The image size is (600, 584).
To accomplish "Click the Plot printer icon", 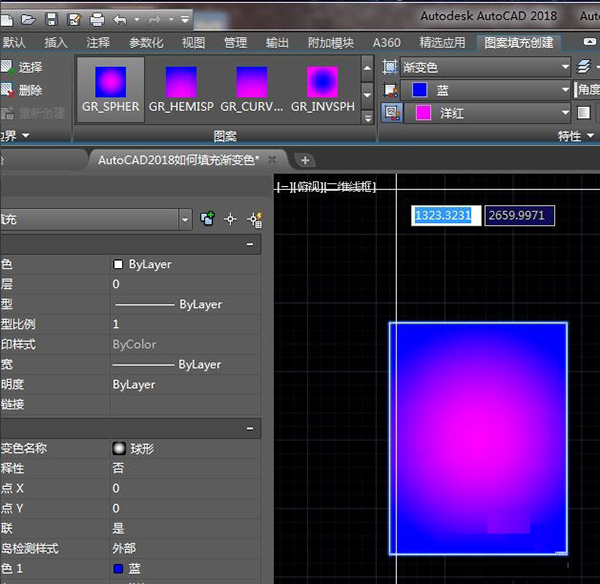I will [97, 19].
